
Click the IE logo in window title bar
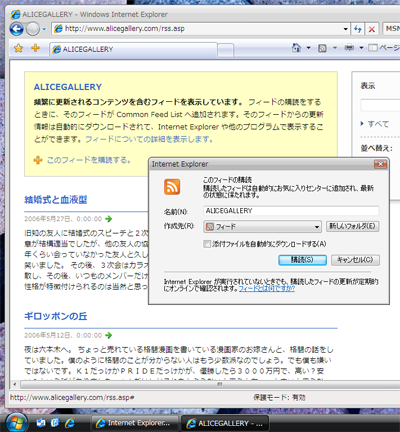pos(15,14)
